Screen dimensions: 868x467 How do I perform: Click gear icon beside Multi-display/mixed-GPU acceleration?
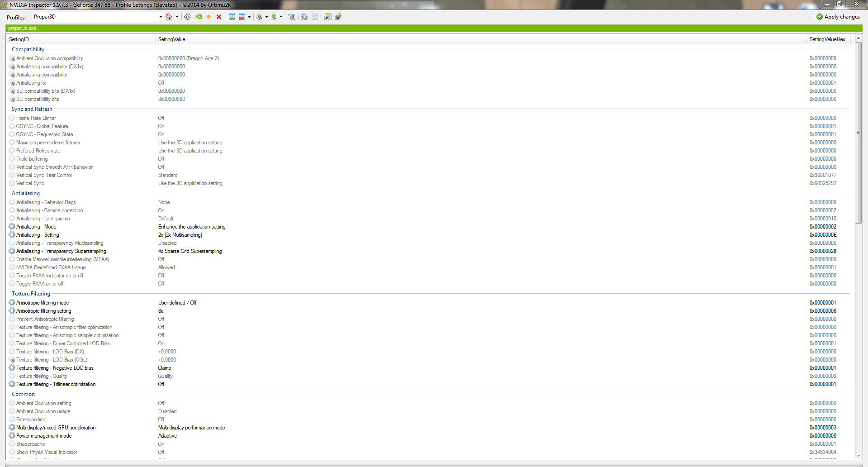12,428
